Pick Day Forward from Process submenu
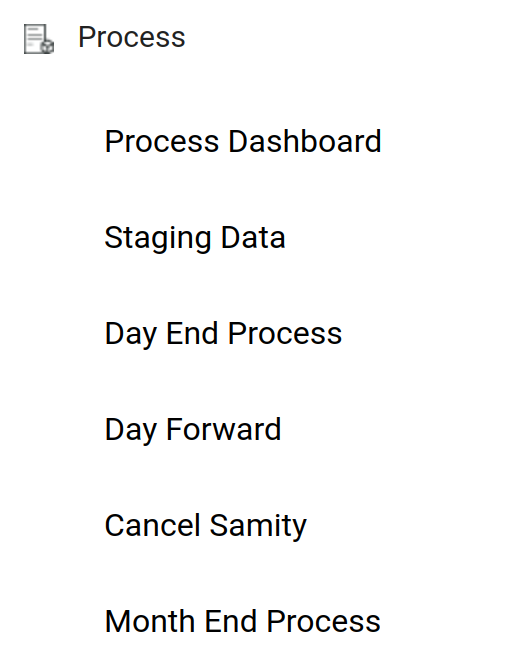Screen dimensions: 519x665 click(x=193, y=430)
